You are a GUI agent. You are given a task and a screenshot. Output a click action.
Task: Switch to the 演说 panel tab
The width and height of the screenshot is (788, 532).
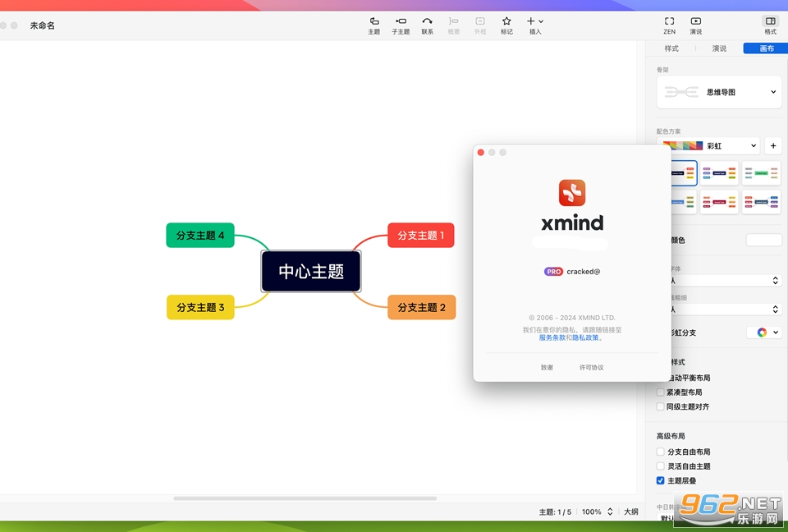(x=719, y=48)
